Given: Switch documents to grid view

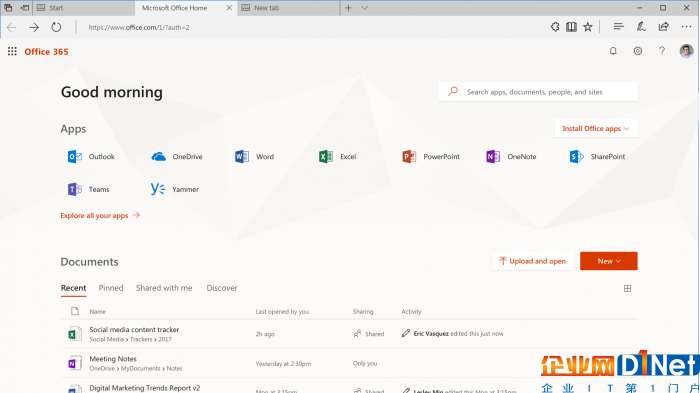Looking at the screenshot, I should (627, 288).
